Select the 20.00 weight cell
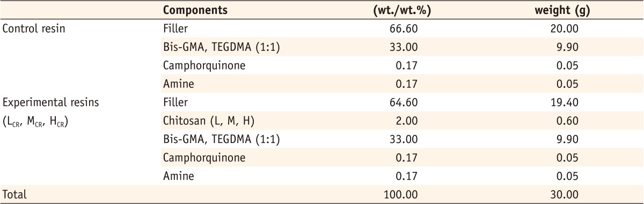This screenshot has width=644, height=204. point(563,28)
